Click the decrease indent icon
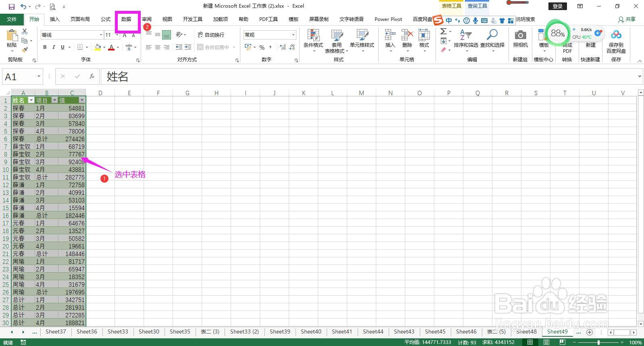The height and width of the screenshot is (346, 644). click(179, 47)
